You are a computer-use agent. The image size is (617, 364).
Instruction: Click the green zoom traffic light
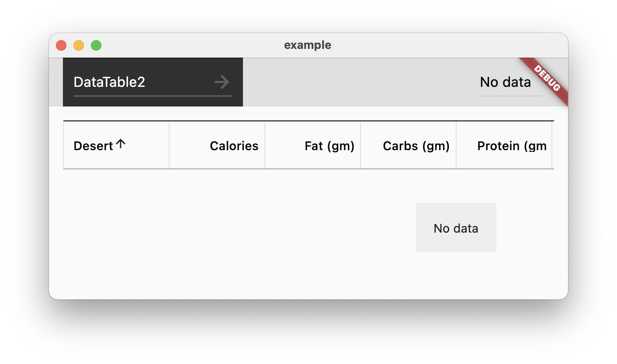pos(96,45)
